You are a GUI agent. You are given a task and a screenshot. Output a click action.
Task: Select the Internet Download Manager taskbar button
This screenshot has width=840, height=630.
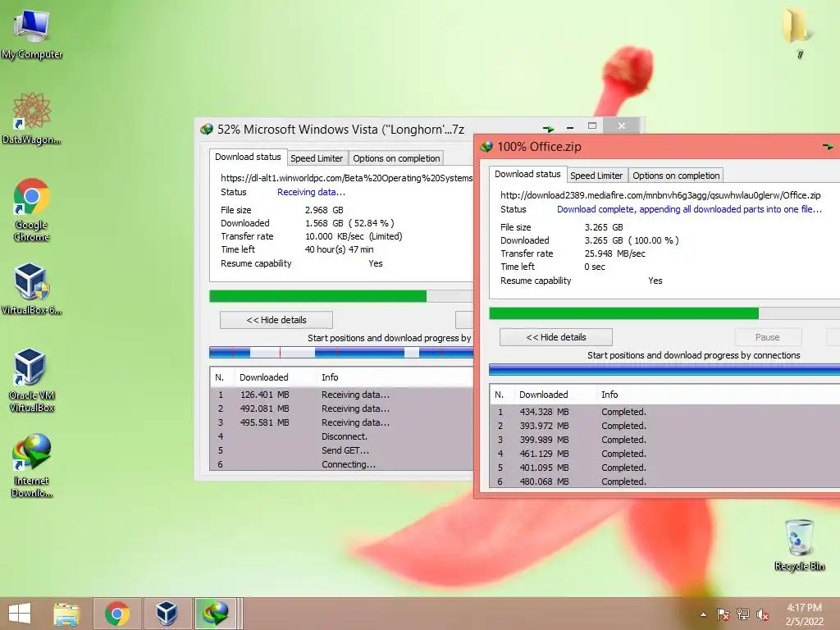coord(216,614)
